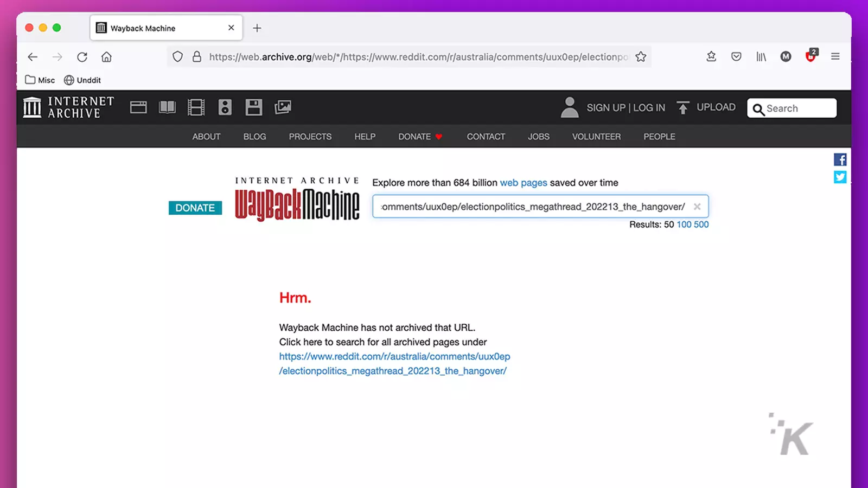
Task: Open the M extension icon
Action: point(786,56)
